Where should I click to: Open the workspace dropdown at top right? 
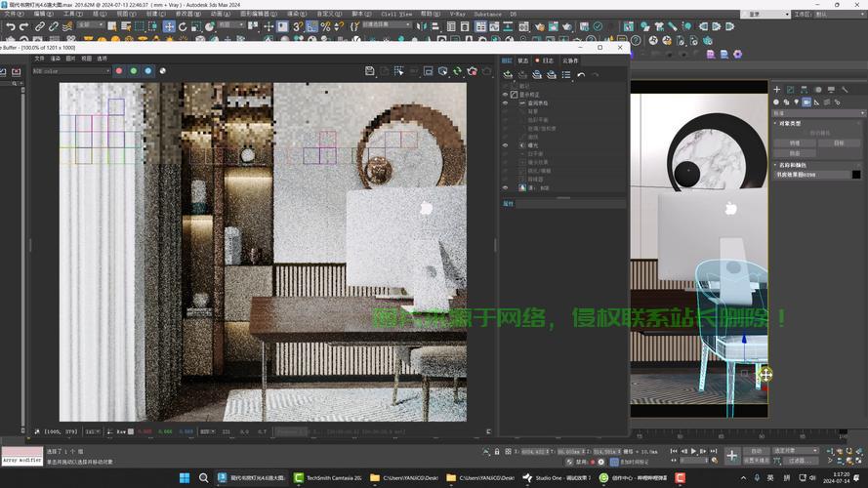[x=828, y=15]
